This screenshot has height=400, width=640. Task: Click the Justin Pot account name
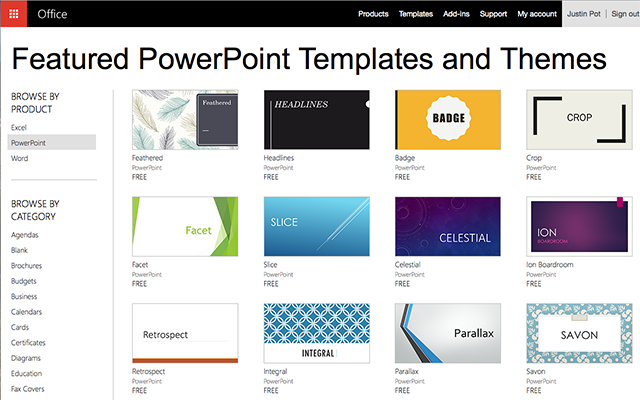tap(584, 14)
